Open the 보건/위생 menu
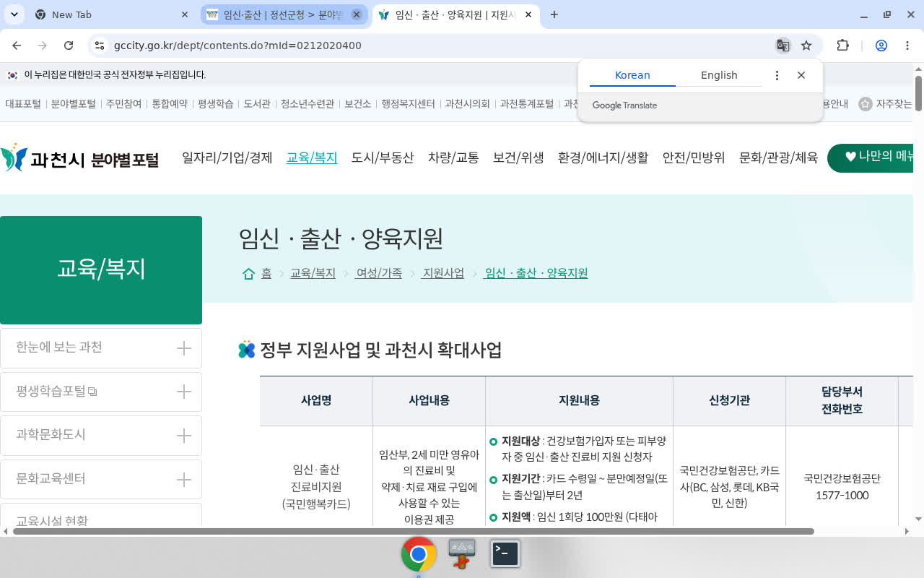This screenshot has width=924, height=578. [x=518, y=158]
